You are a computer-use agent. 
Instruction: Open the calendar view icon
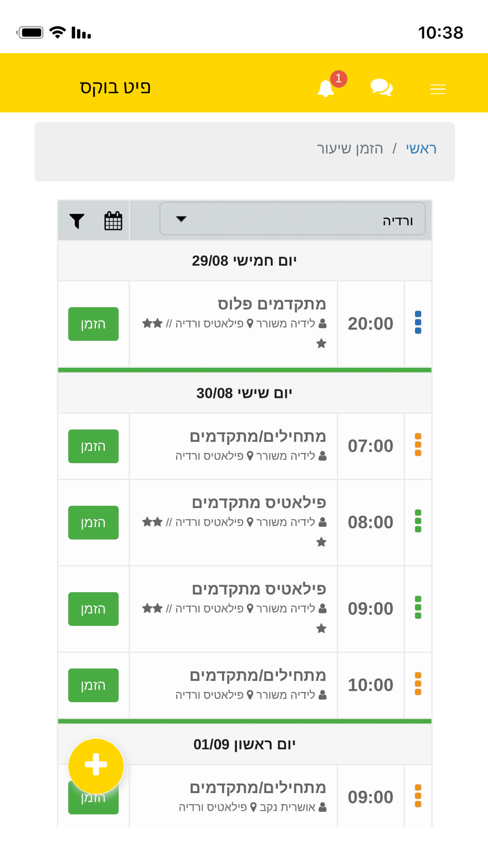point(113,221)
